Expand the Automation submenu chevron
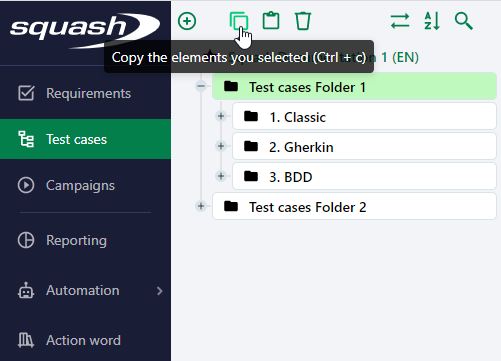501x361 pixels. 160,291
